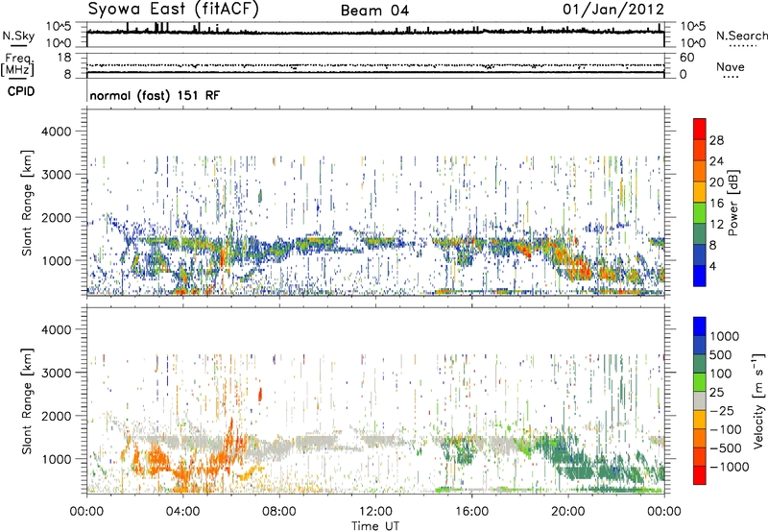Click the 'CPID' row label
This screenshot has width=768, height=532.
[x=21, y=91]
